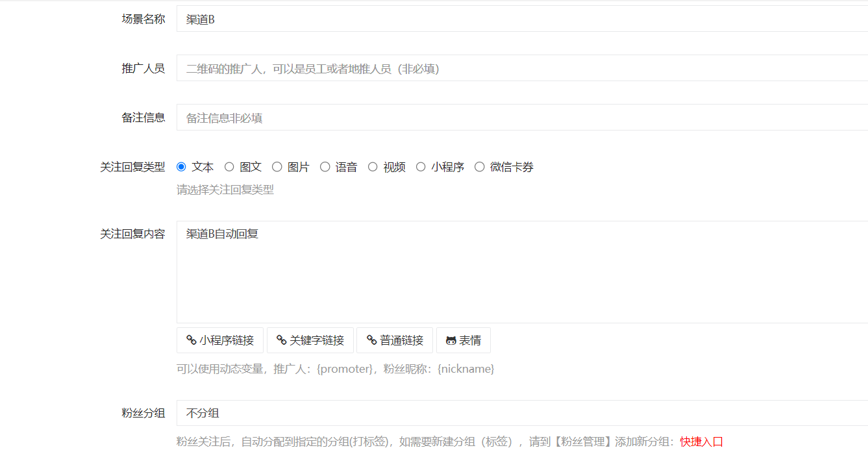Click the 普通链接 insert button

point(394,340)
